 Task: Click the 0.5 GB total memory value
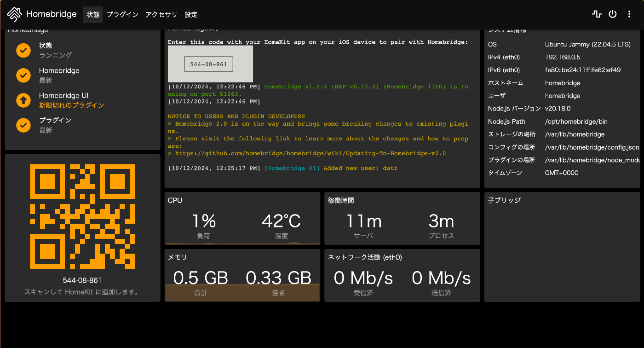coord(201,278)
